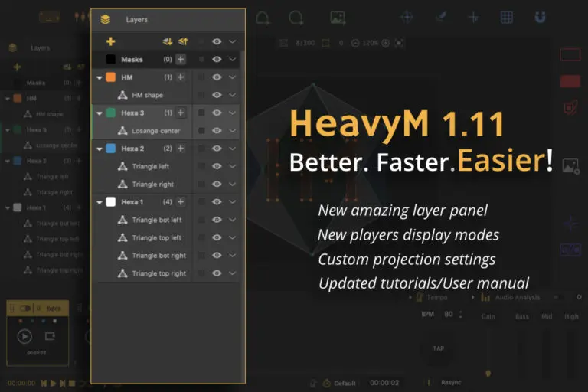Click the play control in bottom transport bar
The width and height of the screenshot is (588, 392).
pos(54,383)
